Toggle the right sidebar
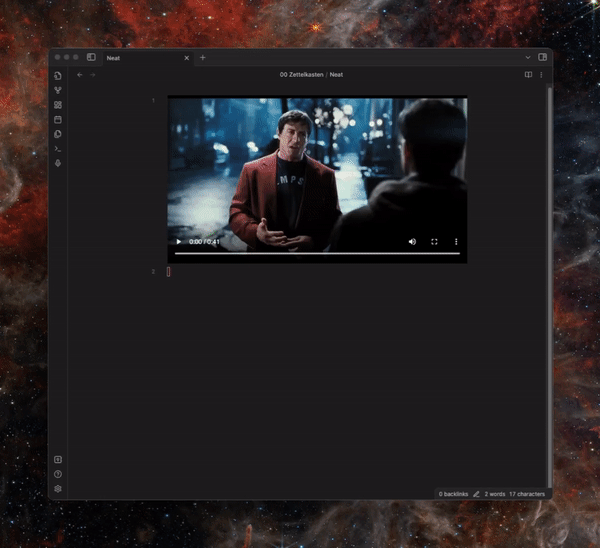 (543, 57)
